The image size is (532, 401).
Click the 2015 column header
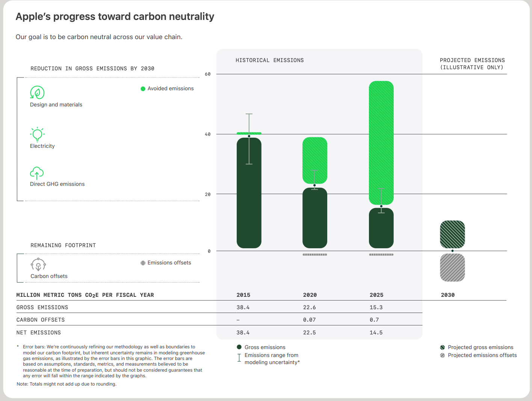pyautogui.click(x=243, y=295)
